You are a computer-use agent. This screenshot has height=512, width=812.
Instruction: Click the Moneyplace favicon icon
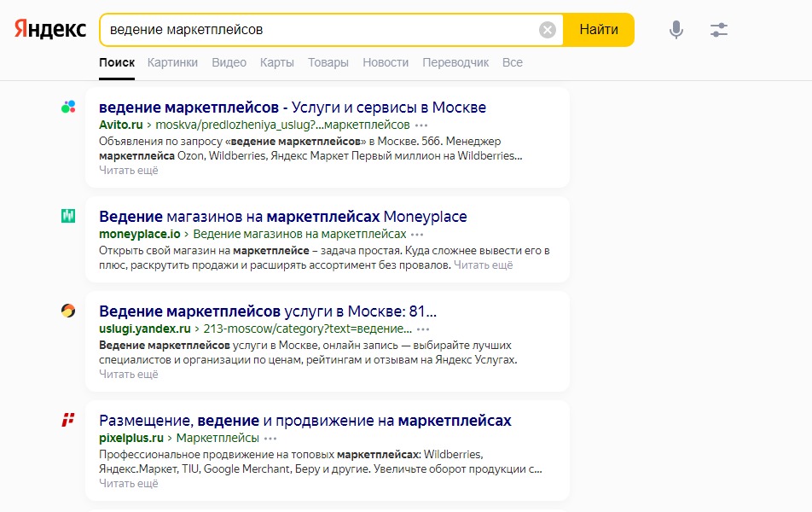(x=68, y=216)
